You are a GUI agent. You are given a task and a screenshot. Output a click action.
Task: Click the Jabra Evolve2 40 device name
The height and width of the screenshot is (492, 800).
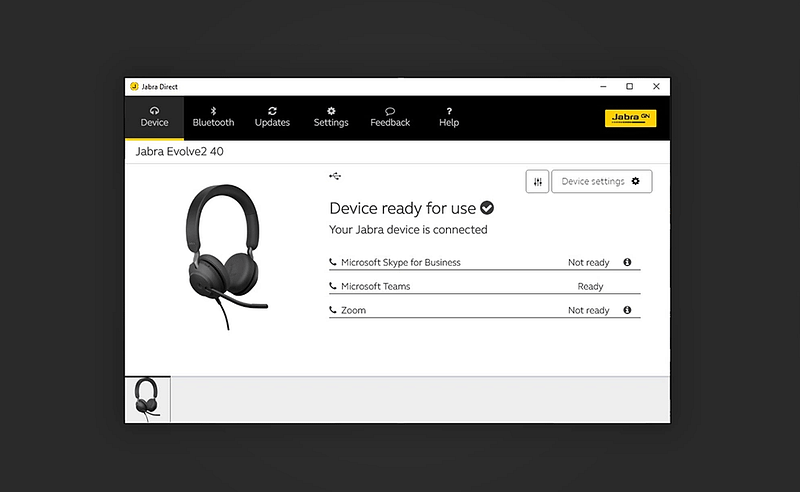[179, 152]
